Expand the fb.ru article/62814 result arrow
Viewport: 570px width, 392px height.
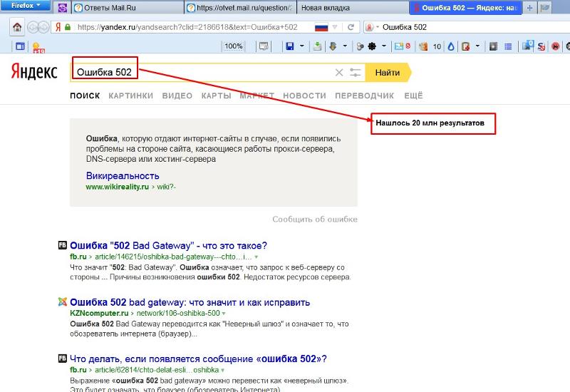point(222,370)
